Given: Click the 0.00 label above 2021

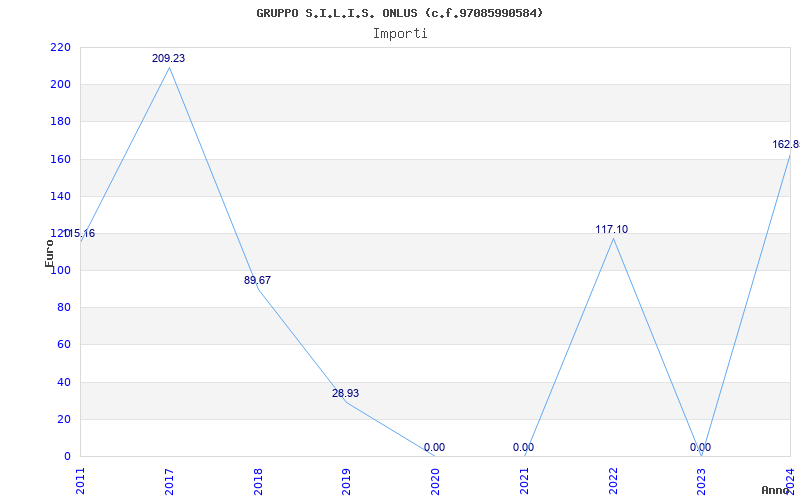Looking at the screenshot, I should point(523,447).
